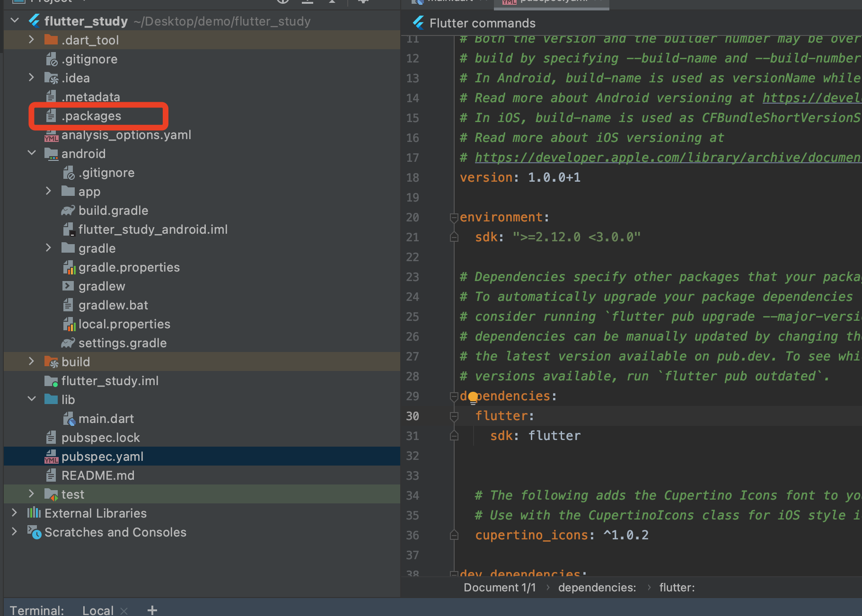862x616 pixels.
Task: Place cursor on version: 1.0.0+1 line
Action: coord(520,177)
